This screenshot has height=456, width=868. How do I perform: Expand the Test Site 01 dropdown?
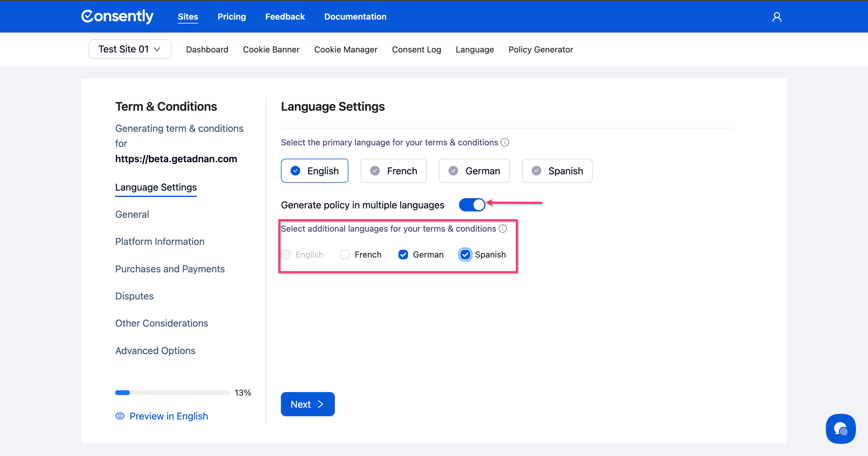(x=130, y=49)
